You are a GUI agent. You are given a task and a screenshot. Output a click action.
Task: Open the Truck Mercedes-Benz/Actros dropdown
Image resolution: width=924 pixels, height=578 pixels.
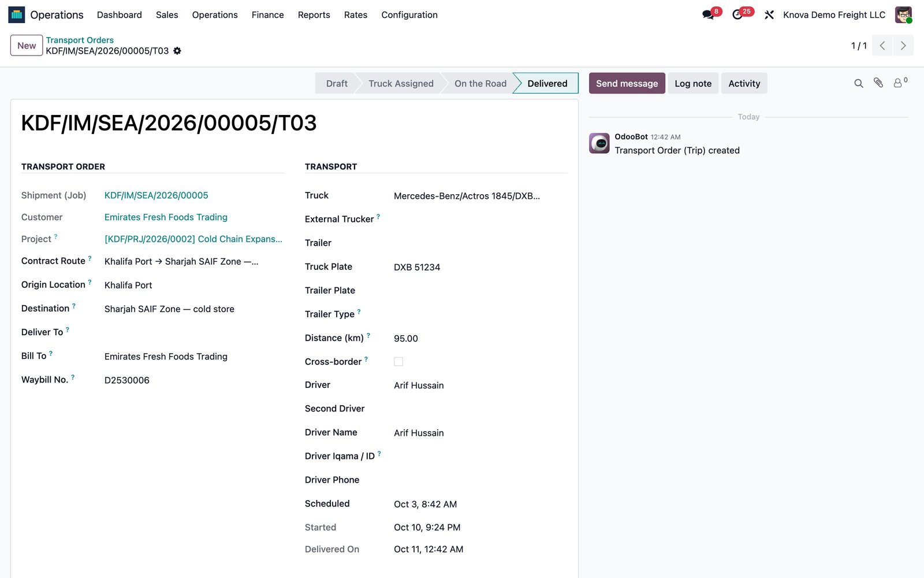click(x=480, y=196)
